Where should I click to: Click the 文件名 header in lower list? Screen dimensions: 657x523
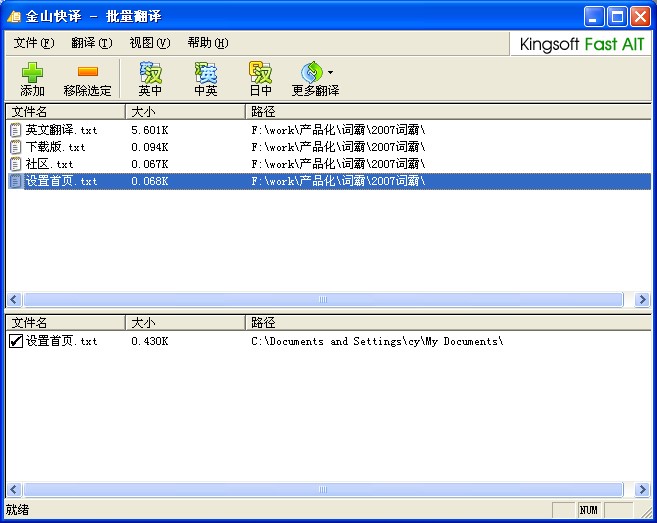tap(65, 324)
